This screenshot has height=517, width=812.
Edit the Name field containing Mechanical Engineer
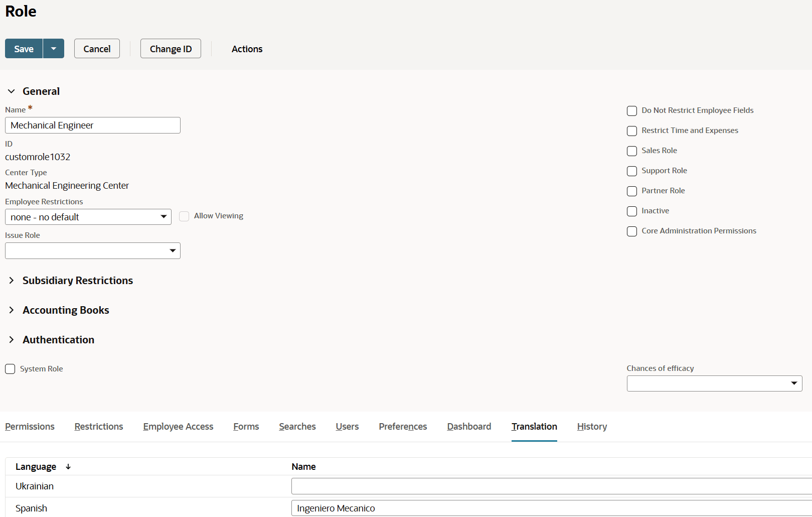coord(93,125)
